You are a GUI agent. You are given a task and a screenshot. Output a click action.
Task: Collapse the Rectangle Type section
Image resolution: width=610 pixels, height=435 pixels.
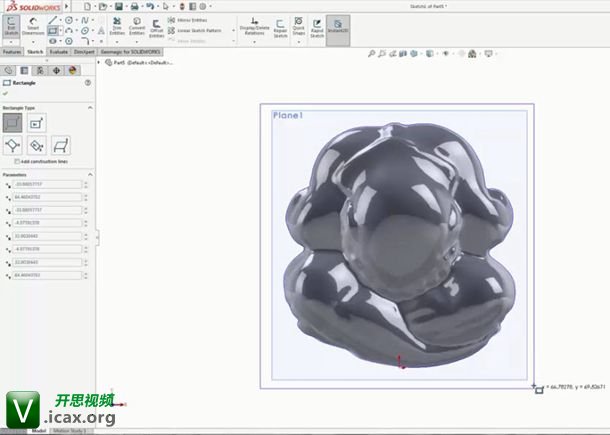pos(91,107)
